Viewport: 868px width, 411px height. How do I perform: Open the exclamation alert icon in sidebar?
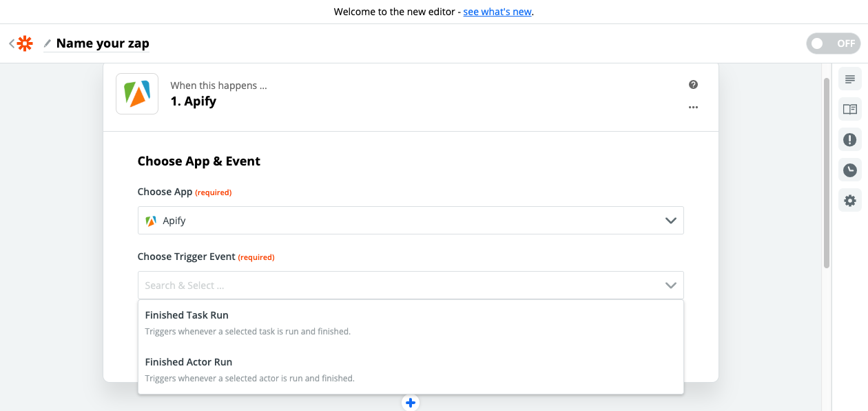tap(850, 139)
